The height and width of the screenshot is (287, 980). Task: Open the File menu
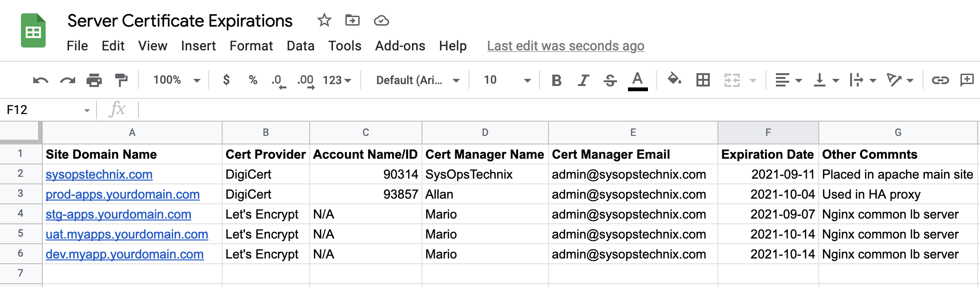point(77,46)
